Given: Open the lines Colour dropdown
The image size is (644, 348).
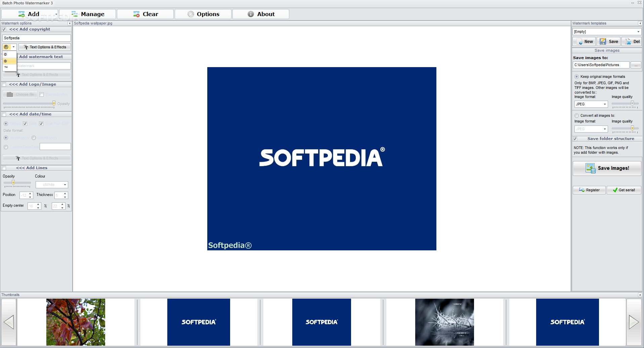Looking at the screenshot, I should (65, 185).
